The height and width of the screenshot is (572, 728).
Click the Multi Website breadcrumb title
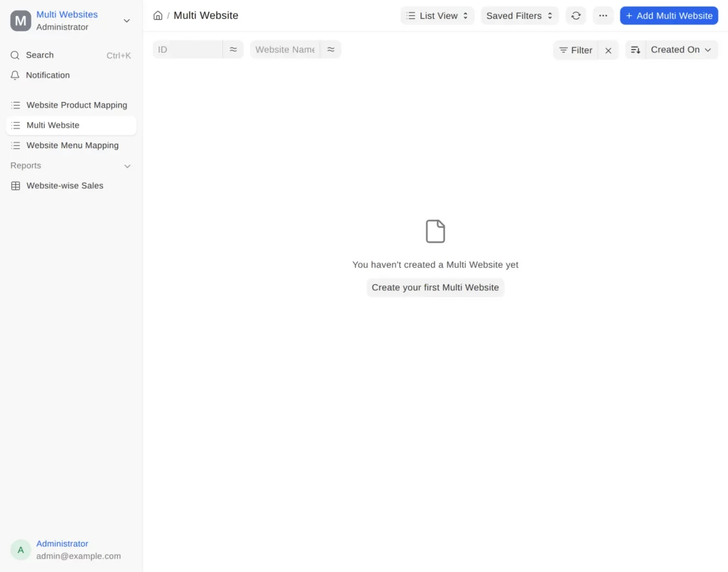[x=206, y=16]
